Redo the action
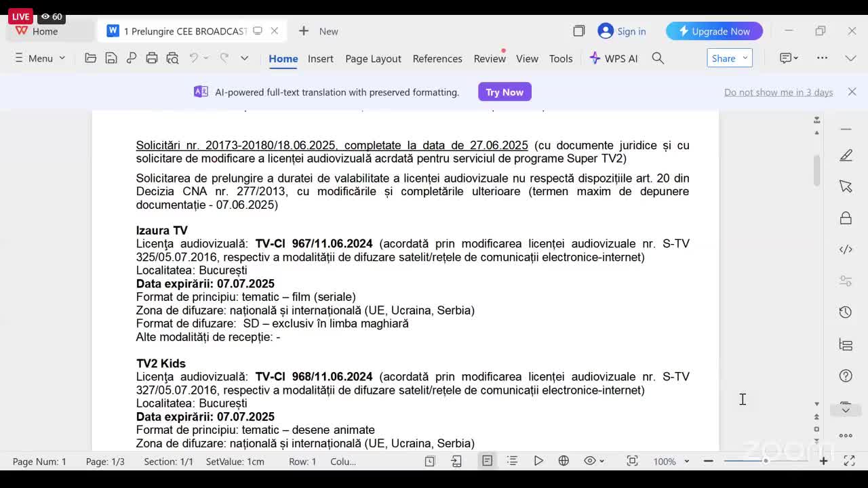 (224, 58)
